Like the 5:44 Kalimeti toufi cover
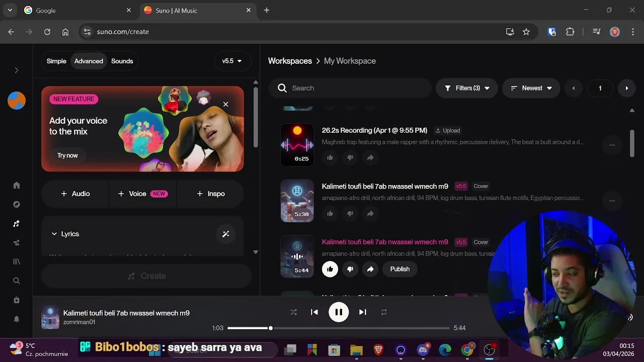The height and width of the screenshot is (362, 644). (x=330, y=269)
